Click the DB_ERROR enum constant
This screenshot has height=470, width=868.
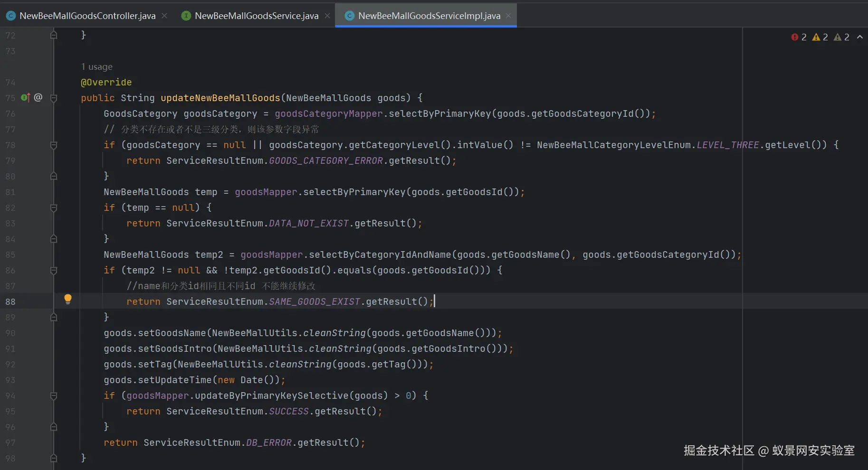pyautogui.click(x=269, y=442)
